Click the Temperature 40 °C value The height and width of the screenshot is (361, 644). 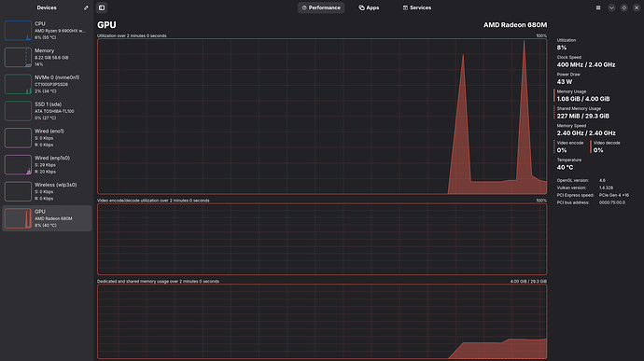tap(565, 168)
